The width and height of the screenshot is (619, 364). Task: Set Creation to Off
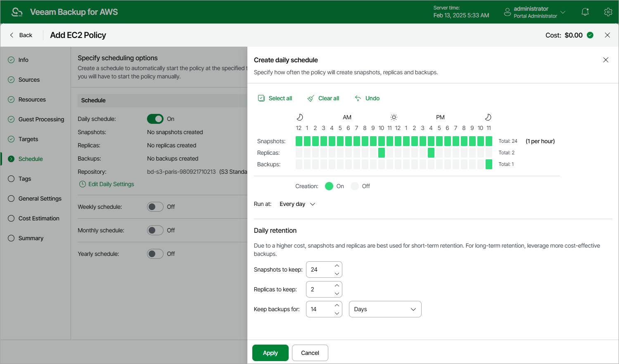click(x=354, y=186)
